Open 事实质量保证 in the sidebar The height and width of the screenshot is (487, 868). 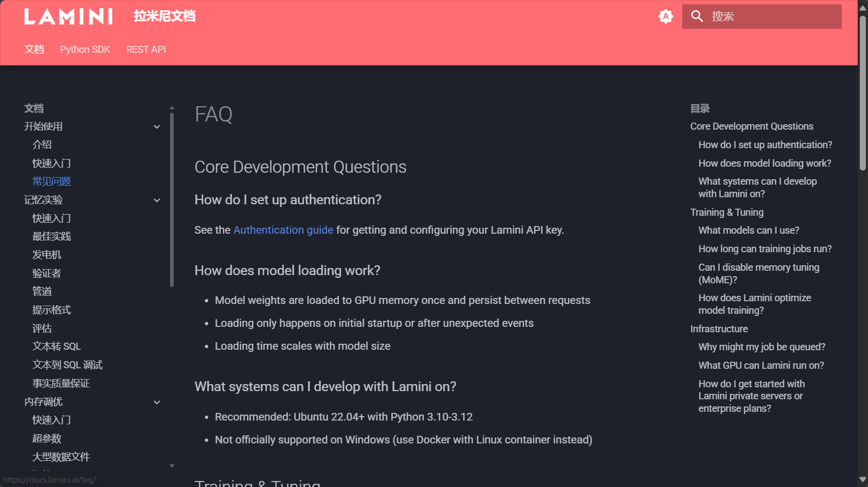coord(61,383)
